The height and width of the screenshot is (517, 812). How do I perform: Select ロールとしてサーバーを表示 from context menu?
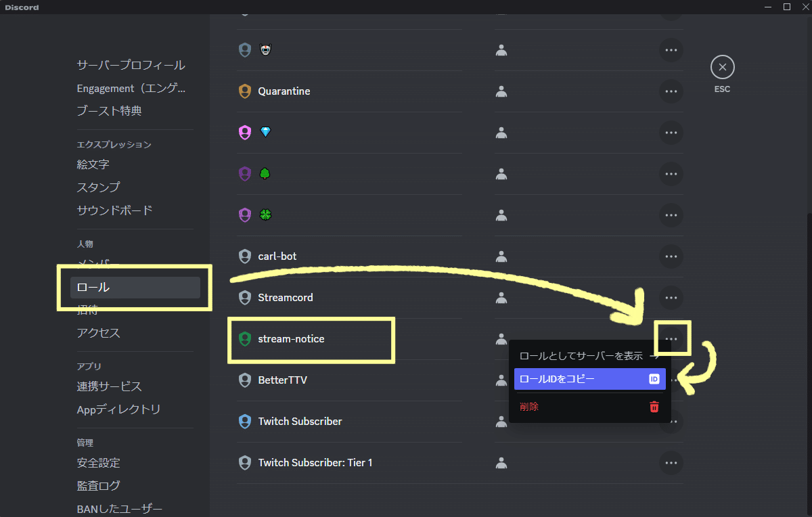point(582,353)
